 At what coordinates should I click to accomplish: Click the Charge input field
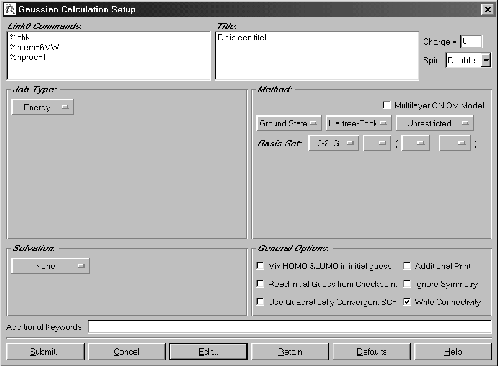pyautogui.click(x=471, y=42)
